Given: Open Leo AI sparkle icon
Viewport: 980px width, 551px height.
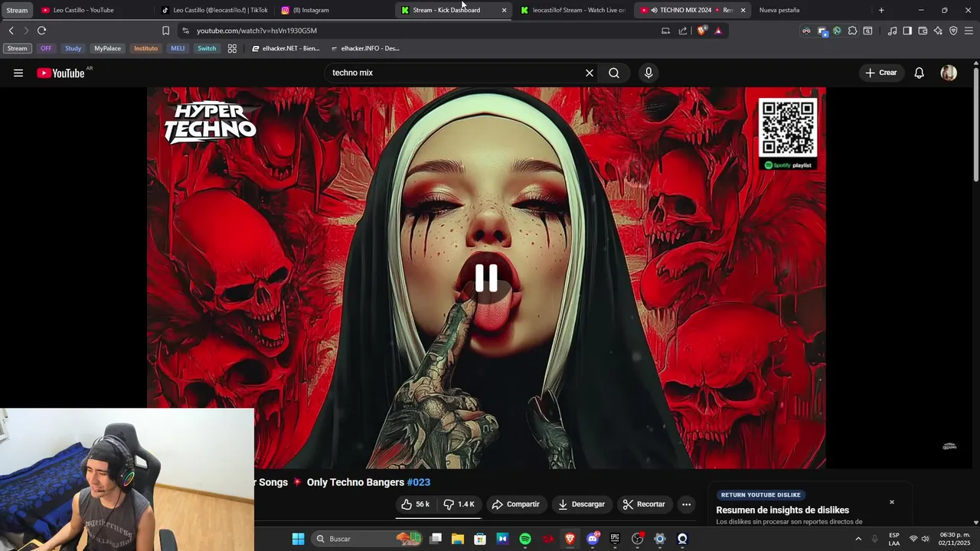Looking at the screenshot, I should tap(938, 31).
